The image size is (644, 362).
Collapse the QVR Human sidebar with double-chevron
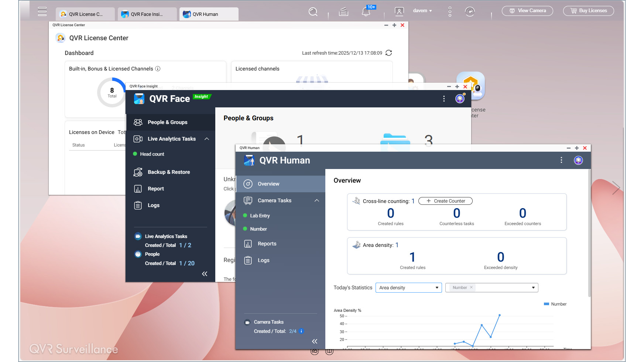(x=315, y=341)
